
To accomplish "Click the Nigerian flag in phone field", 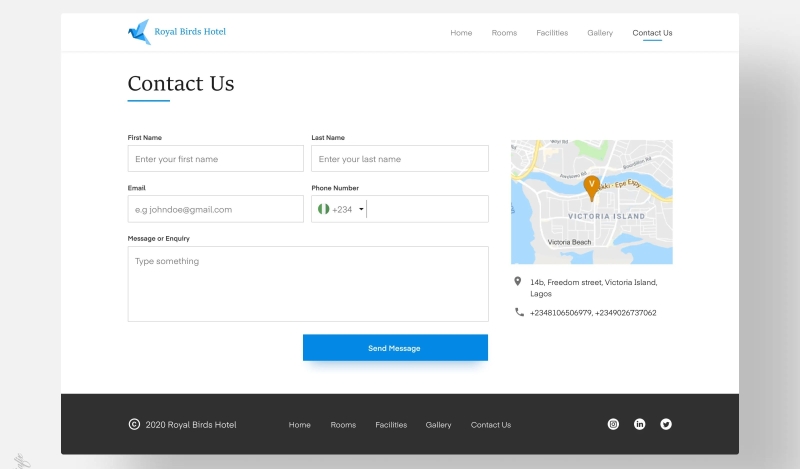I will [x=323, y=209].
